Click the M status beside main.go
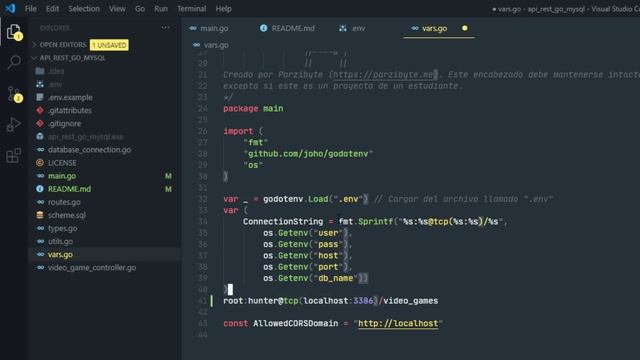The image size is (640, 360). click(168, 176)
